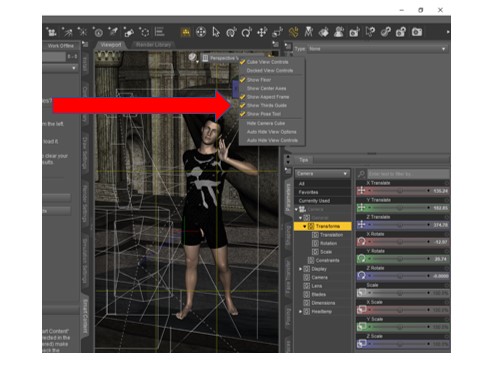Adjust the X Translate slider
This screenshot has width=490, height=385.
[x=399, y=191]
